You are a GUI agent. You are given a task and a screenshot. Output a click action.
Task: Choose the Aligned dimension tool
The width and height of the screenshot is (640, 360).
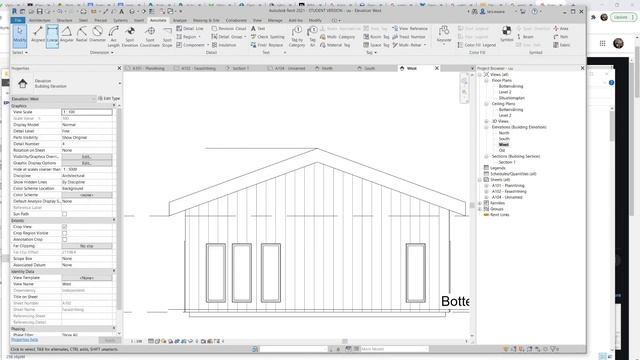(38, 34)
